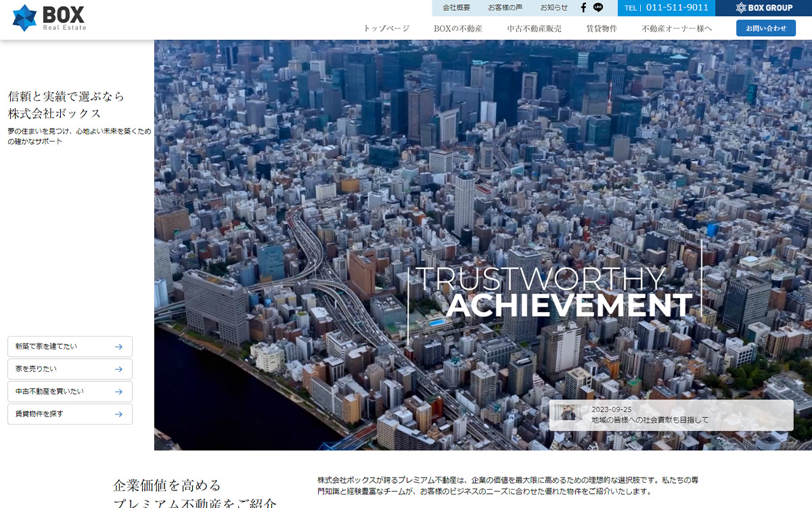
Task: Visit the お客様の声 link
Action: tap(505, 7)
